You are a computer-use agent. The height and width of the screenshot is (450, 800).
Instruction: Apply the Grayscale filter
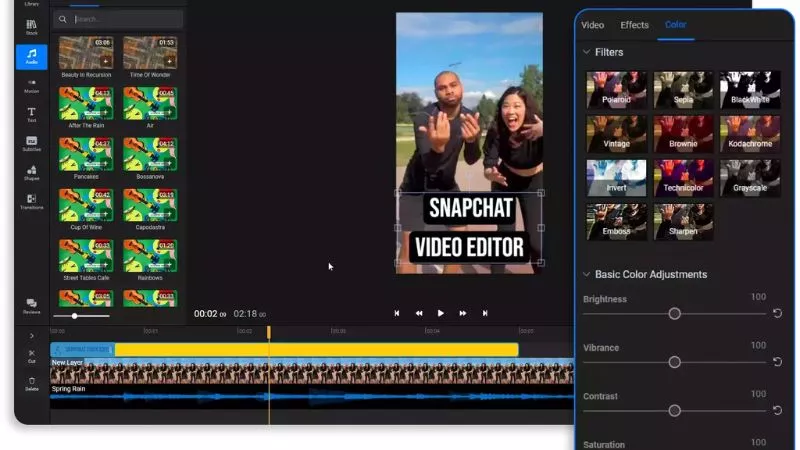(x=750, y=178)
